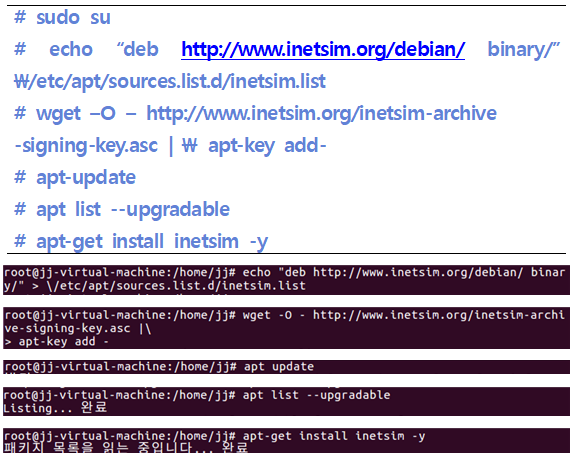
Task: Select the '# apt-update' line
Action: 75,178
